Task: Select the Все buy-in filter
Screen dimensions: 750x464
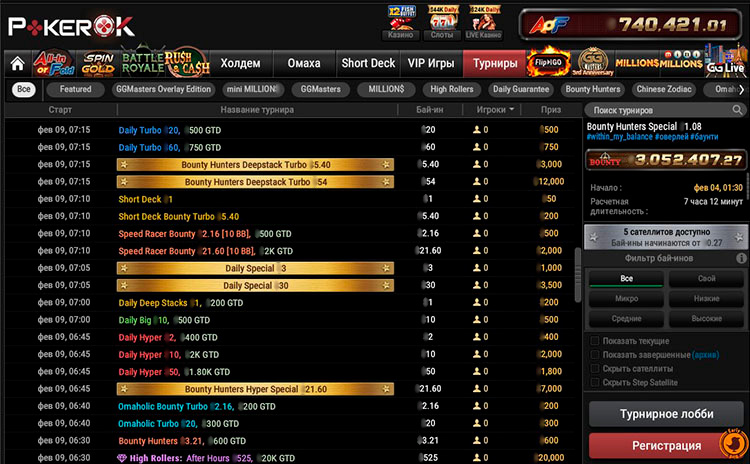Action: point(626,278)
